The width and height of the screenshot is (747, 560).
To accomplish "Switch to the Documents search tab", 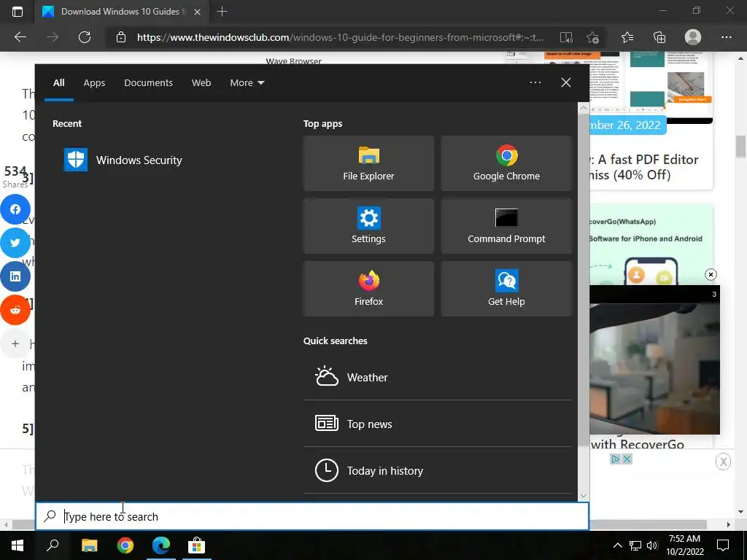I will (148, 83).
